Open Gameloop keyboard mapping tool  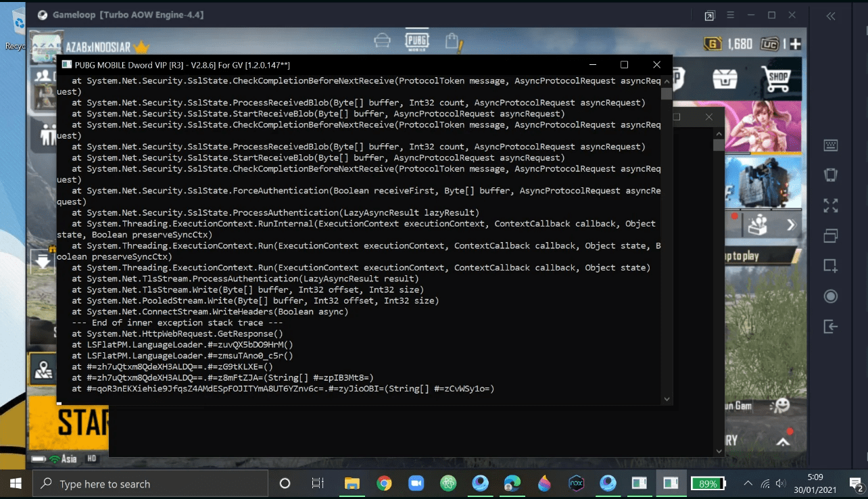pos(831,145)
